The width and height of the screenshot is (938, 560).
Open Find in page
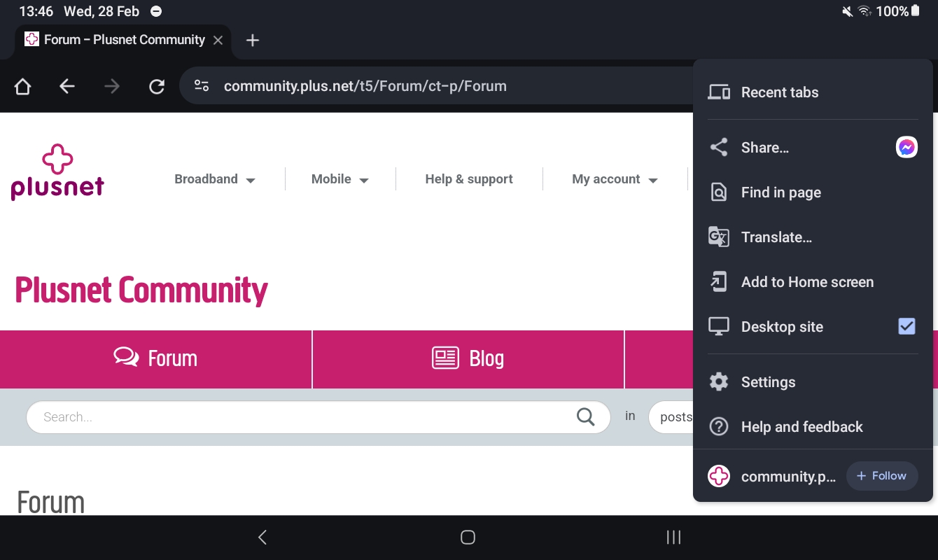[x=780, y=192]
